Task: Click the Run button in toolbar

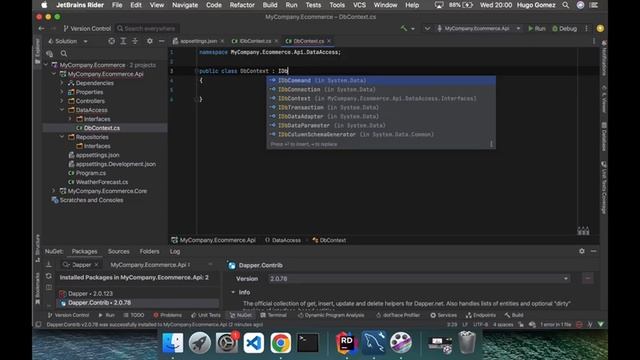Action: 537,29
